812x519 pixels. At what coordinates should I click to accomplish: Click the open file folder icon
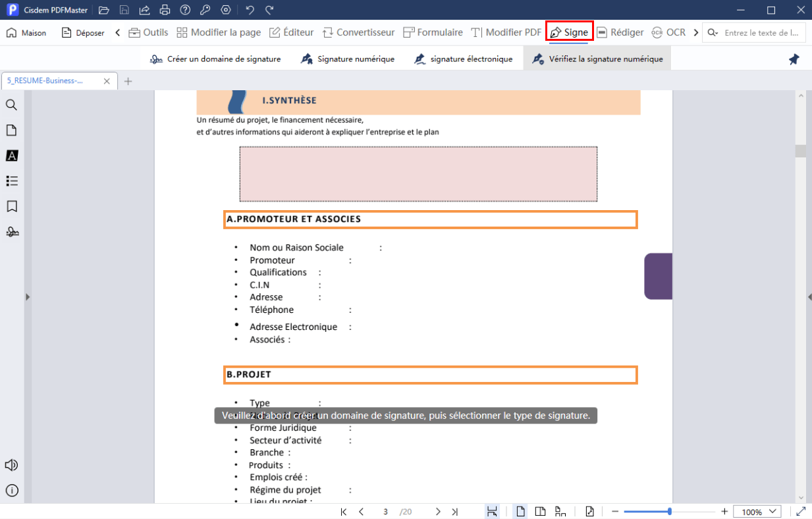pyautogui.click(x=103, y=10)
